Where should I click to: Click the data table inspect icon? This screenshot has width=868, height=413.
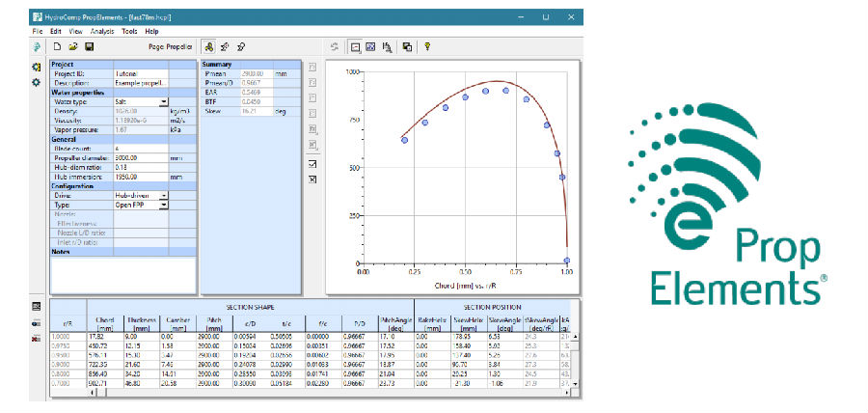(388, 47)
